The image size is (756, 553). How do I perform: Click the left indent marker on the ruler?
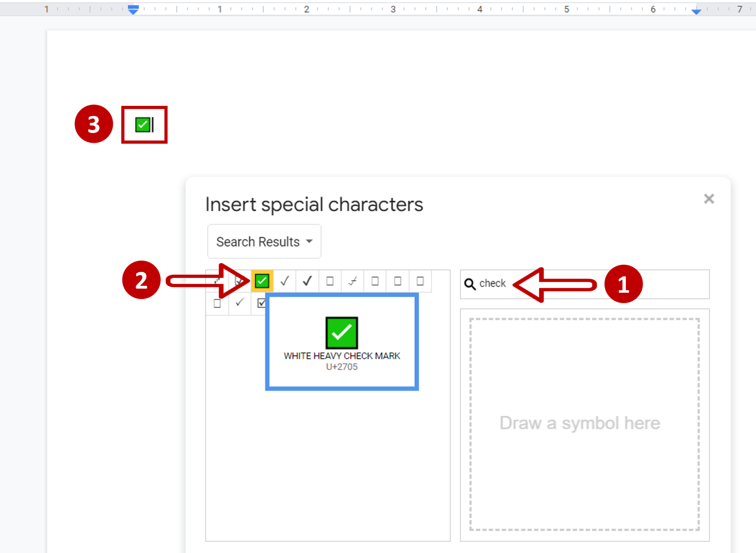[133, 9]
